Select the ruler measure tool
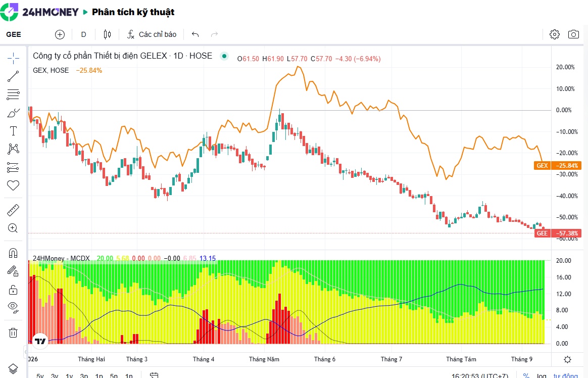 pyautogui.click(x=13, y=210)
